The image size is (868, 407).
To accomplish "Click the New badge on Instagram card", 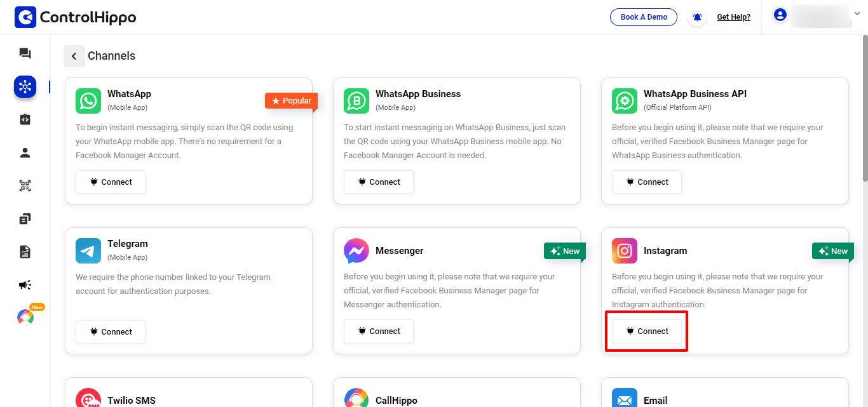I will tap(832, 251).
